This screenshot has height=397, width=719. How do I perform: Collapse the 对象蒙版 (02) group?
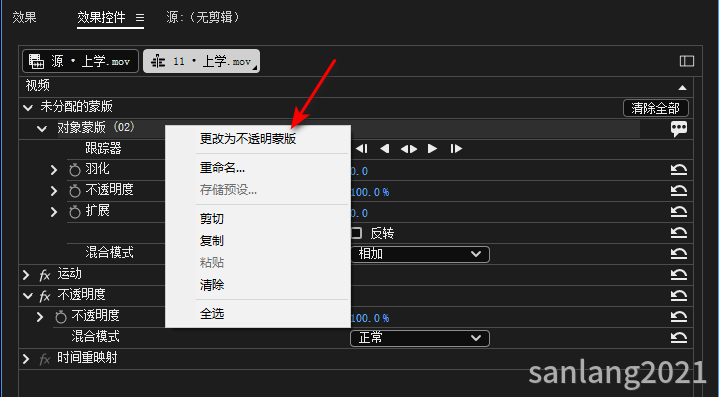(42, 128)
